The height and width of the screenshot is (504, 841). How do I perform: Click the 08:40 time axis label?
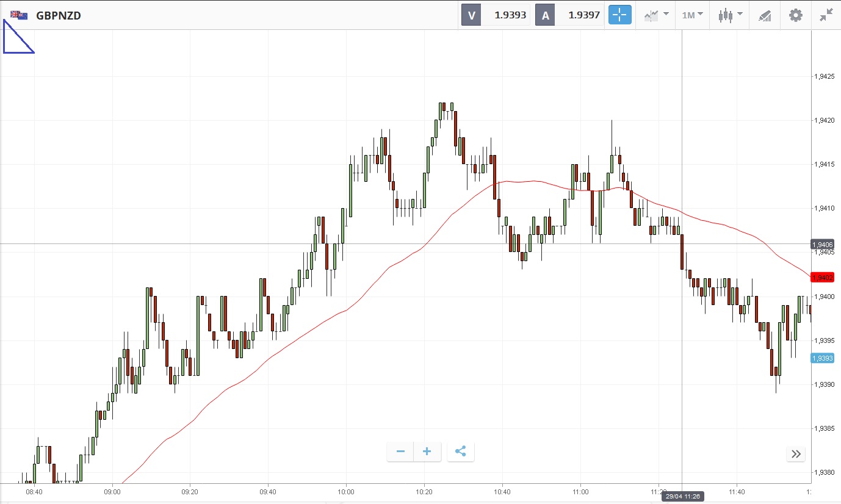click(34, 491)
